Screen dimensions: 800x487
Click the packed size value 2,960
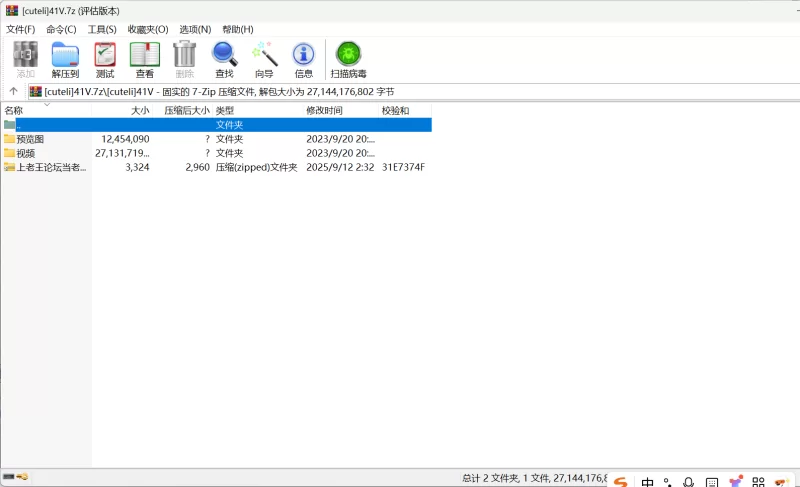(x=197, y=167)
